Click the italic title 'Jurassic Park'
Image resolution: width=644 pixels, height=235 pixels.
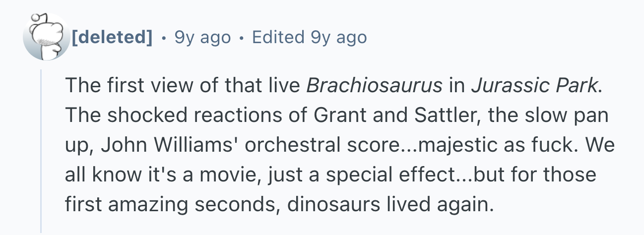(x=534, y=86)
